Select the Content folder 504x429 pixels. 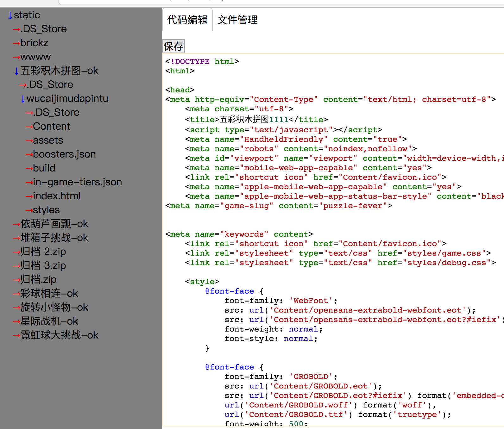[x=52, y=127]
